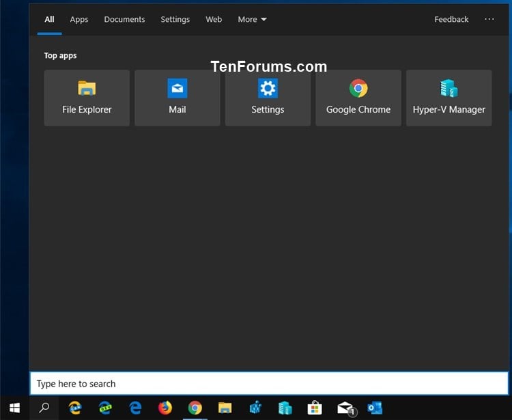Screen dimensions: 512x420
Task: Expand the More filter dropdown
Action: 252,20
